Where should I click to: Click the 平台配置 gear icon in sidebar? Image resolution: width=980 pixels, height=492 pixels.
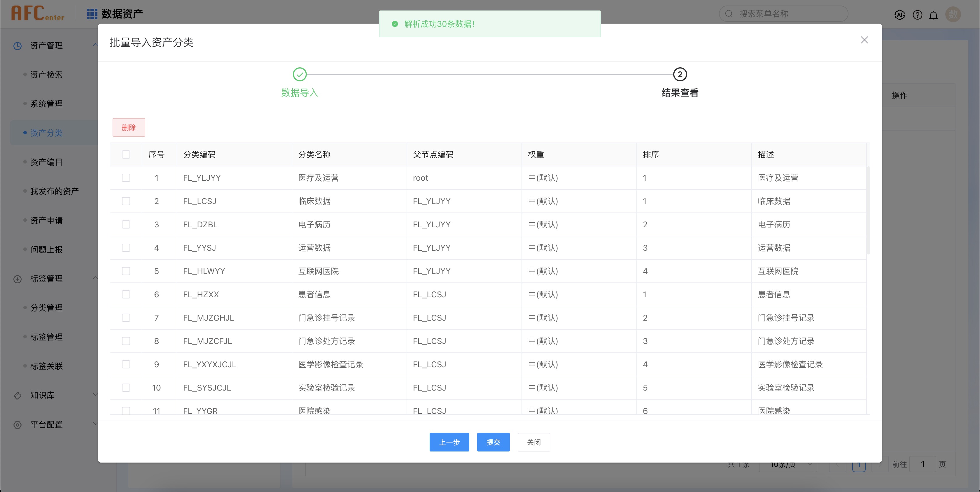pos(17,425)
